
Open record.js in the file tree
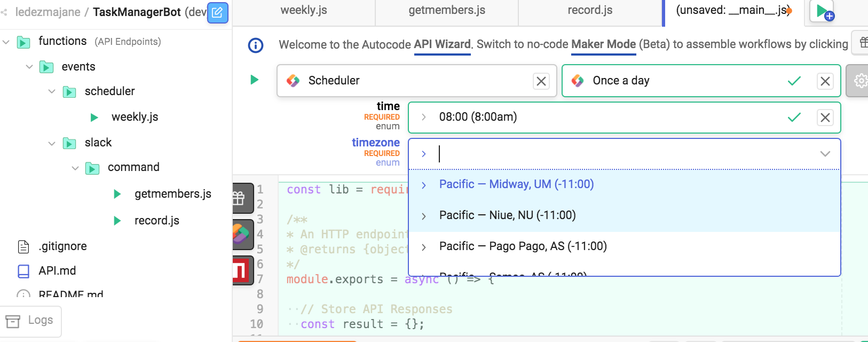(156, 221)
